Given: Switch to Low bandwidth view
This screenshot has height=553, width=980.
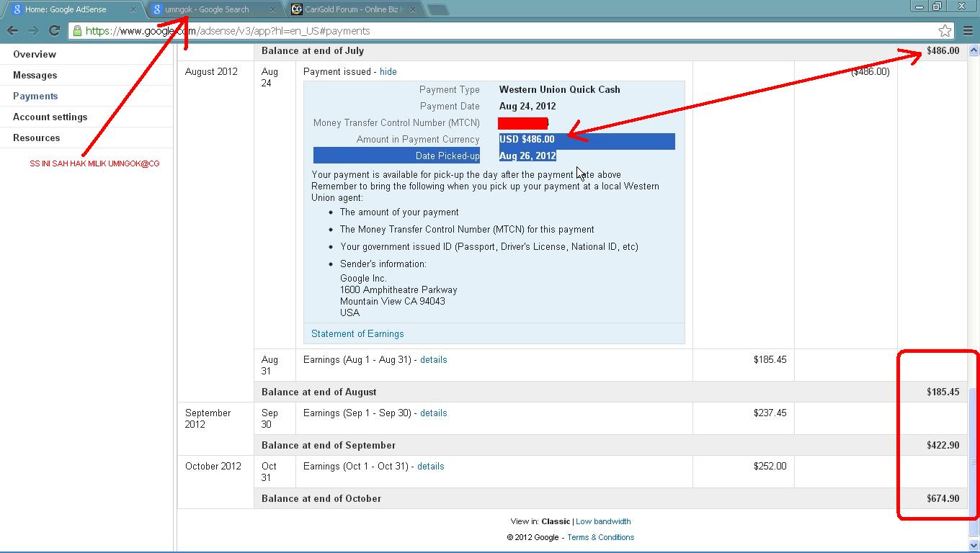Looking at the screenshot, I should (x=603, y=521).
